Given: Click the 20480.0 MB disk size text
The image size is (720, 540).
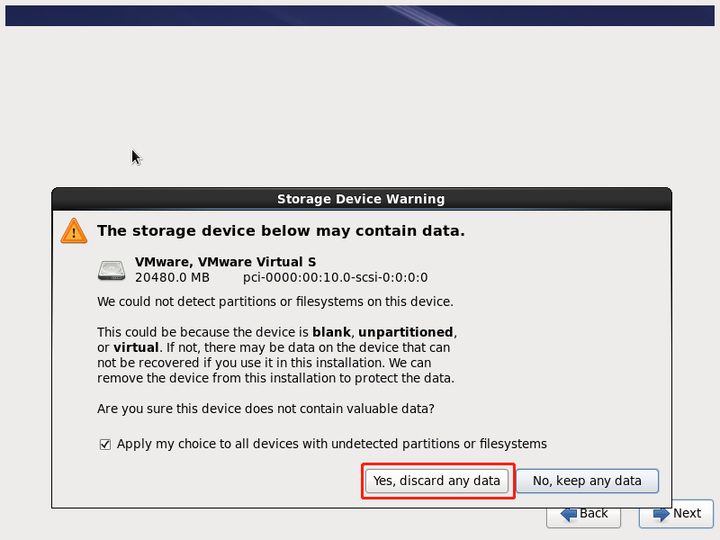Looking at the screenshot, I should pyautogui.click(x=172, y=278).
